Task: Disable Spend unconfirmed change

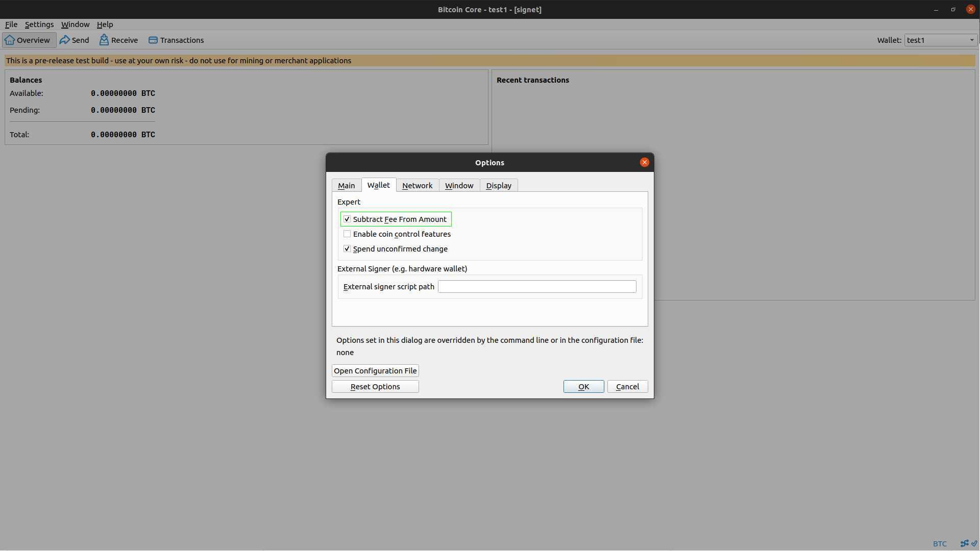Action: pos(348,248)
